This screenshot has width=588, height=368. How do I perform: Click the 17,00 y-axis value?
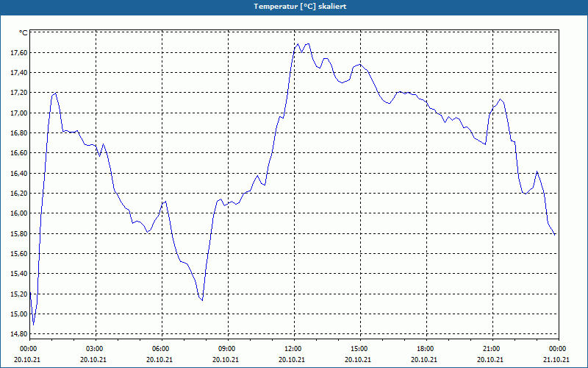click(19, 113)
